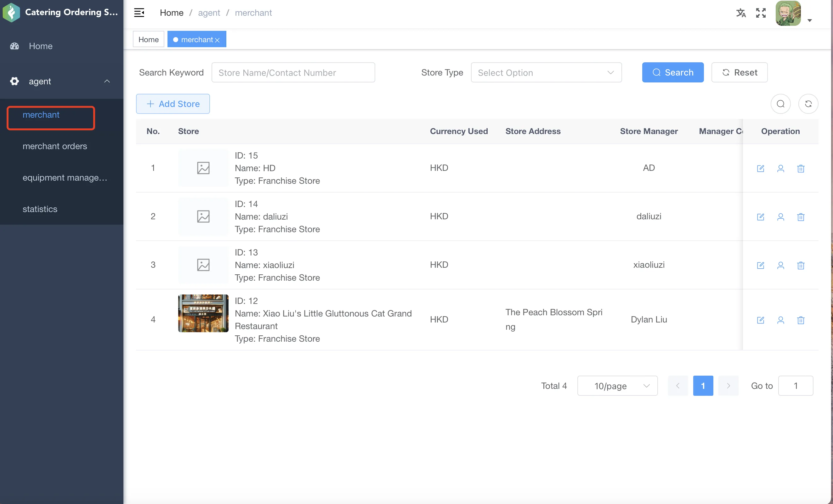This screenshot has width=833, height=504.
Task: Open user settings for HD store
Action: pyautogui.click(x=780, y=168)
